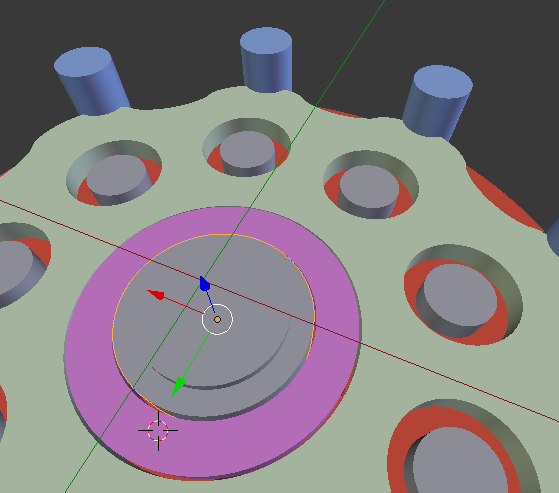Select the leftmost blue cylinder at the top
Image resolution: width=559 pixels, height=493 pixels.
coord(92,81)
